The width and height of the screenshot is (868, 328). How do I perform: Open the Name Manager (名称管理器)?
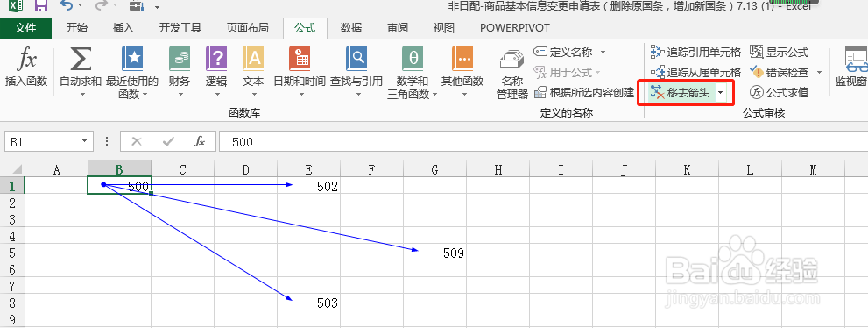tap(512, 74)
